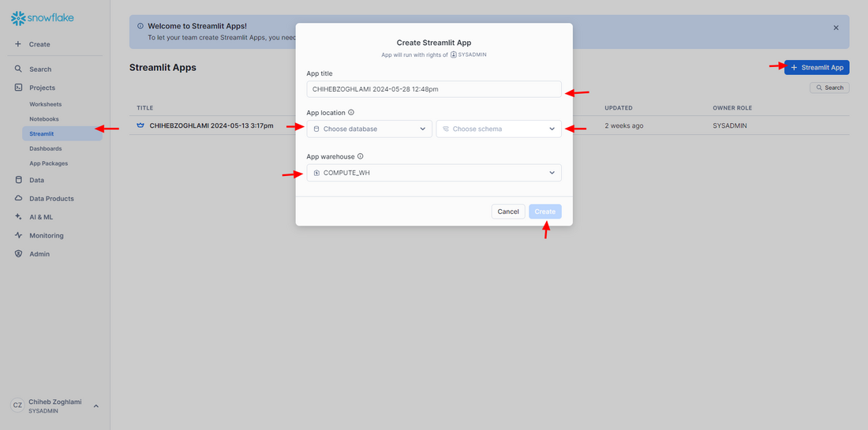
Task: Go to Data section
Action: [36, 180]
